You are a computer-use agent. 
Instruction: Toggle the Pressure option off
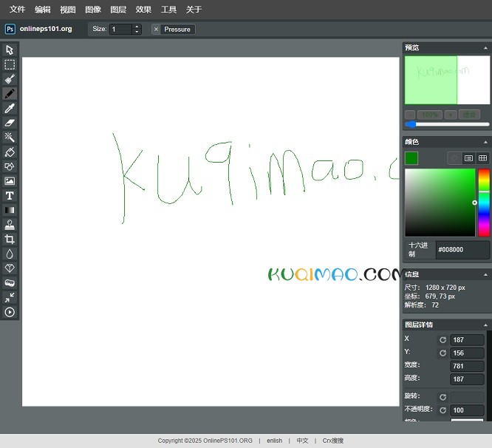tap(156, 30)
